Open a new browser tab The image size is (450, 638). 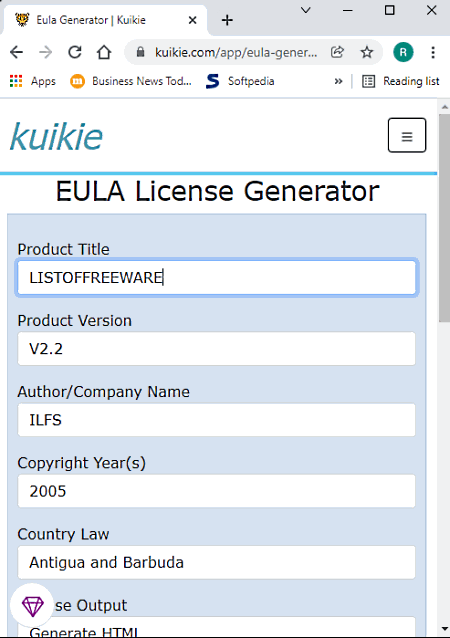coord(227,20)
